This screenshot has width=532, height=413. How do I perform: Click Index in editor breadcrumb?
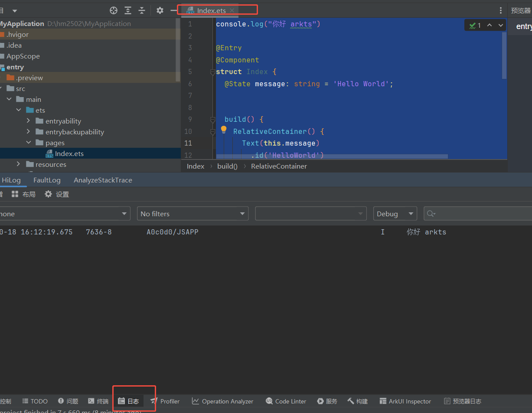[196, 166]
